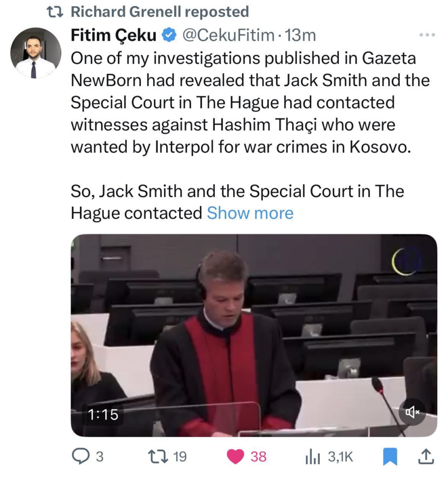This screenshot has height=479, width=448.
Task: Expand tweet text with Show more
Action: [x=250, y=213]
